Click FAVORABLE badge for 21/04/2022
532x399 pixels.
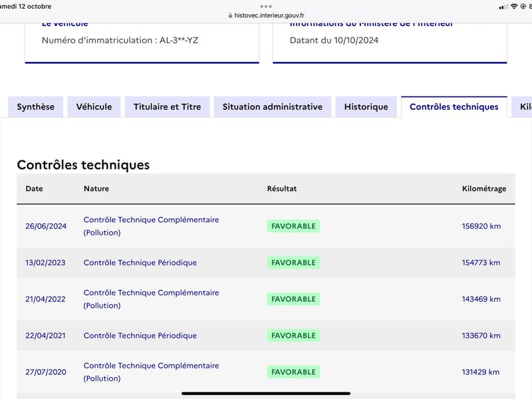[x=293, y=299]
